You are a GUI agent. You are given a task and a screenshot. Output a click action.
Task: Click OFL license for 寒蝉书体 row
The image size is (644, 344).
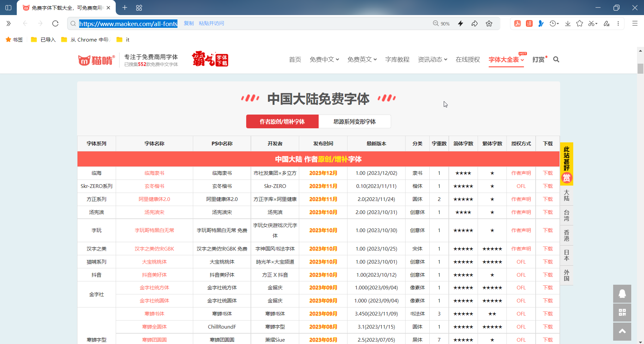tap(521, 314)
